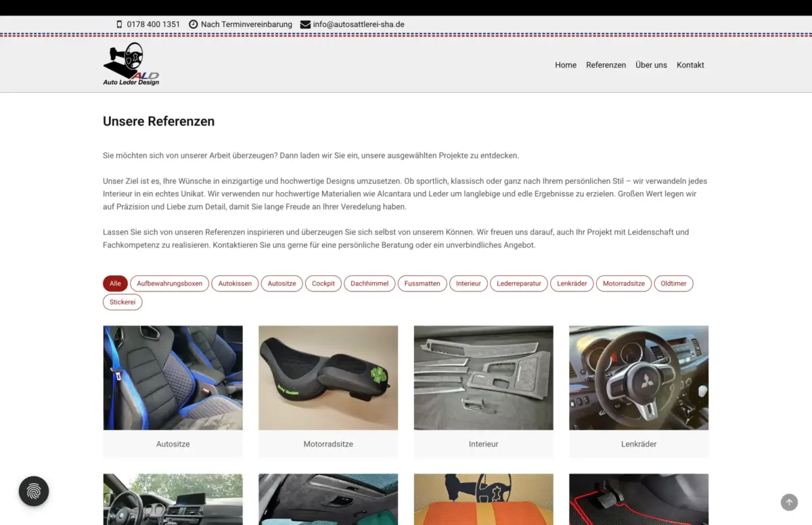Click the phone icon in top bar

[120, 24]
